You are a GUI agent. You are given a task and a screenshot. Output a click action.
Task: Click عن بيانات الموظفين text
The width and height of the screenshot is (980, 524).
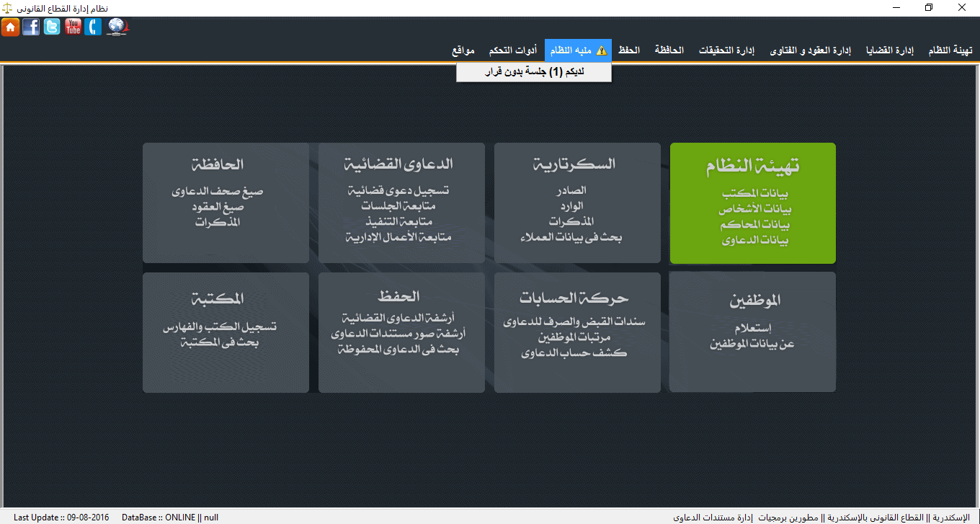pyautogui.click(x=753, y=344)
